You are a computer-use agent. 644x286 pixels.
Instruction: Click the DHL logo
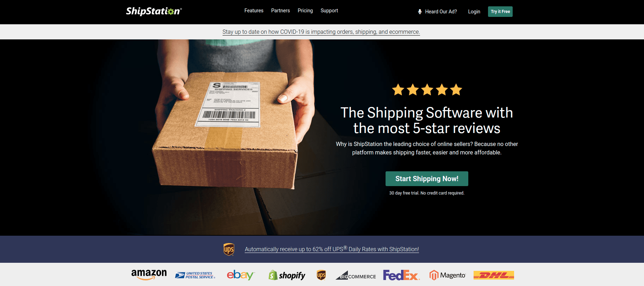[494, 275]
